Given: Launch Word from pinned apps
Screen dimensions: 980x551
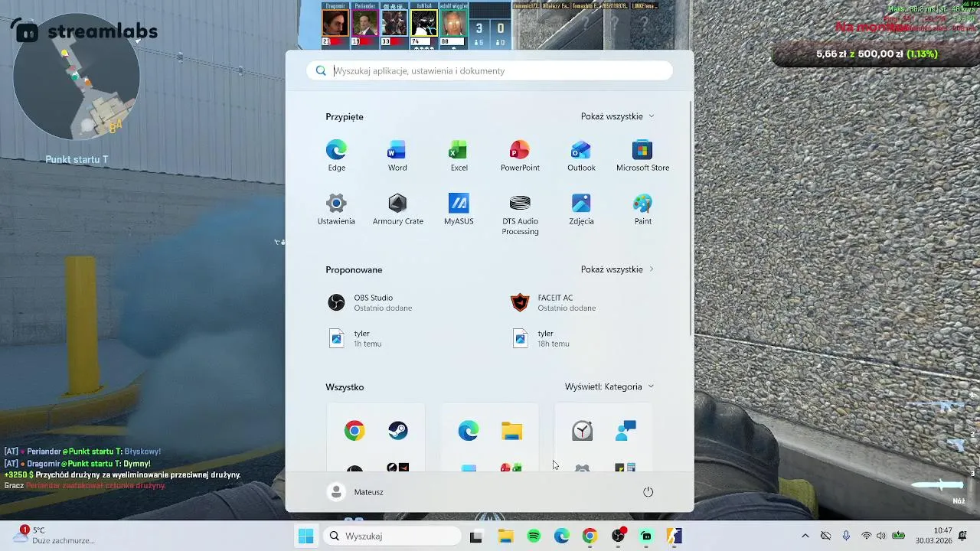Looking at the screenshot, I should (397, 156).
